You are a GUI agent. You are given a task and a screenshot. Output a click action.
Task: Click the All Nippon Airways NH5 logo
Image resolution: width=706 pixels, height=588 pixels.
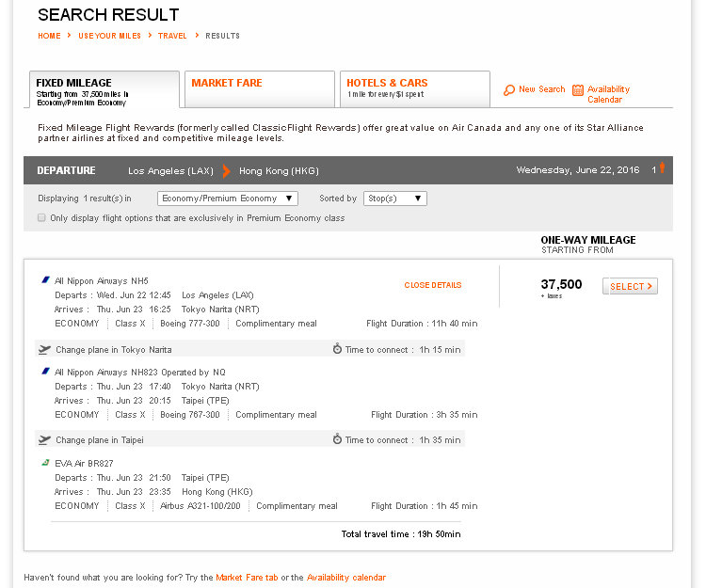[x=45, y=280]
